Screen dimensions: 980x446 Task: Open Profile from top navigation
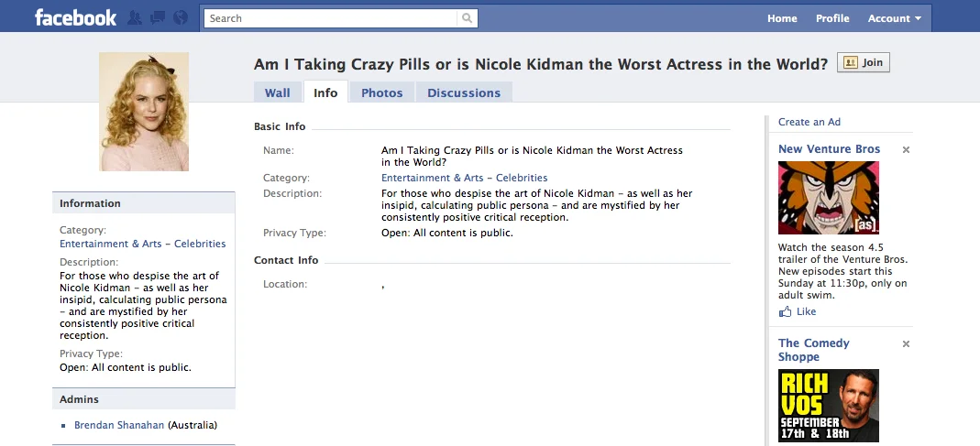coord(832,18)
